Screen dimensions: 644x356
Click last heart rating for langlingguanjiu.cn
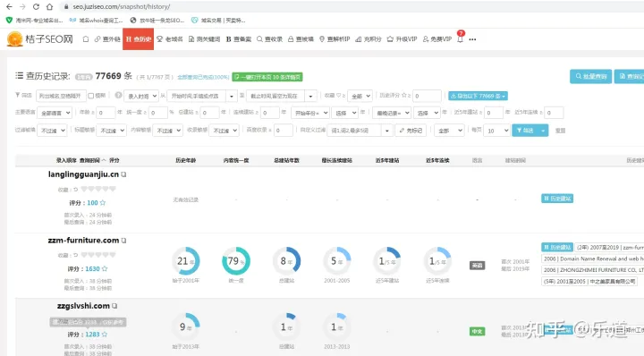[113, 190]
